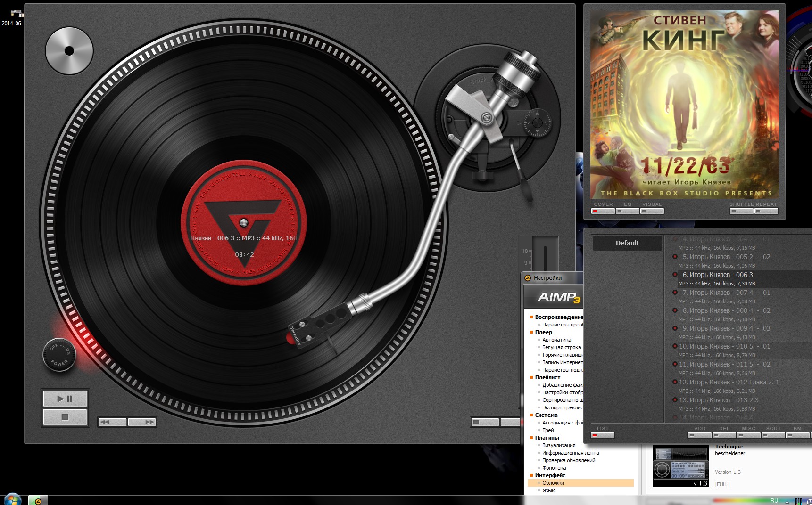
Task: Click the AIMP taskbar button
Action: 39,501
